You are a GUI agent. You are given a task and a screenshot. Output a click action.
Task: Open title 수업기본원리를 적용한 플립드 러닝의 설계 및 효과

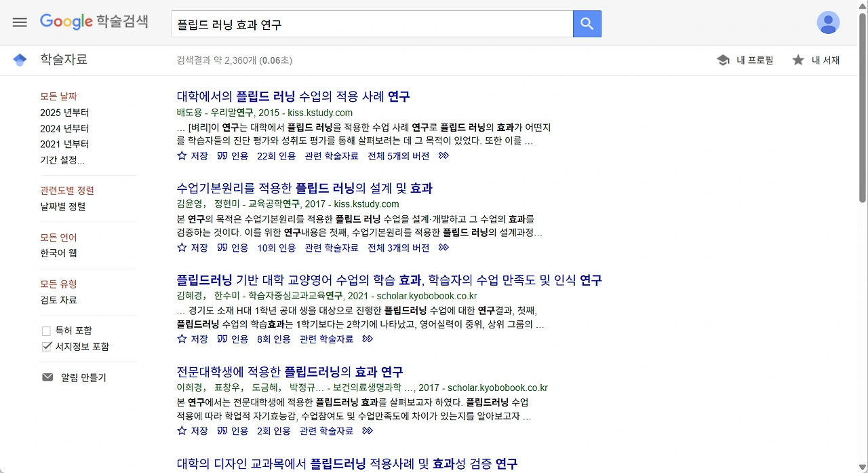[304, 188]
